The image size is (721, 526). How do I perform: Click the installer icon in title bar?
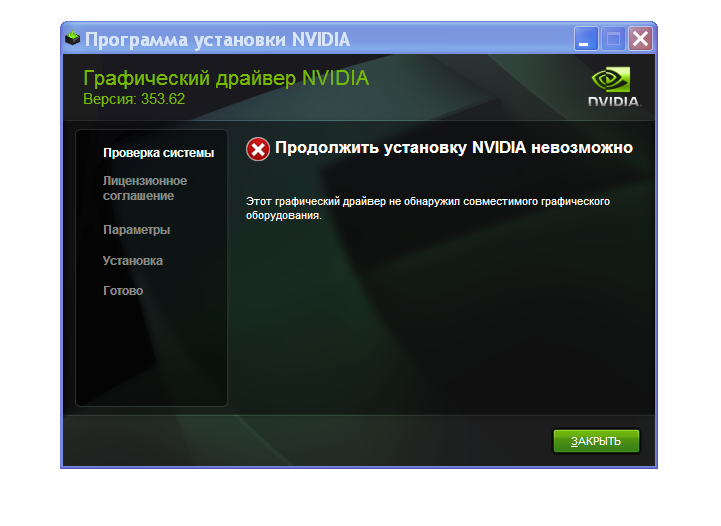tap(73, 38)
